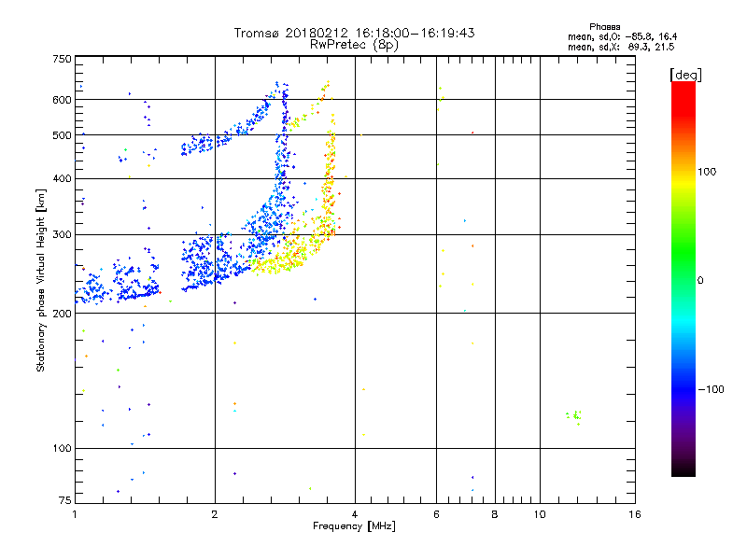The width and height of the screenshot is (747, 560).
Task: Click the "Stationary phase Virtual Height [km]" axis label
Action: [41, 280]
